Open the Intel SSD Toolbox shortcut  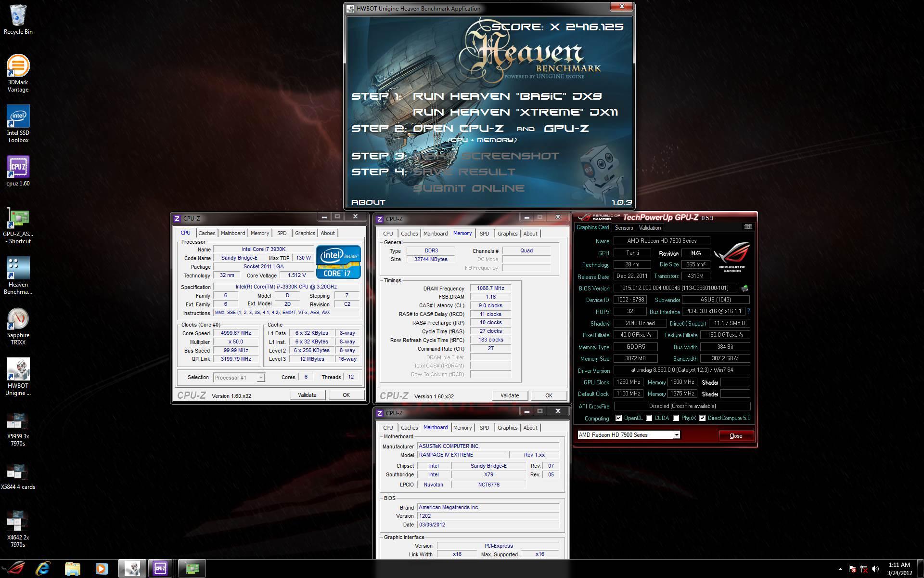[18, 124]
